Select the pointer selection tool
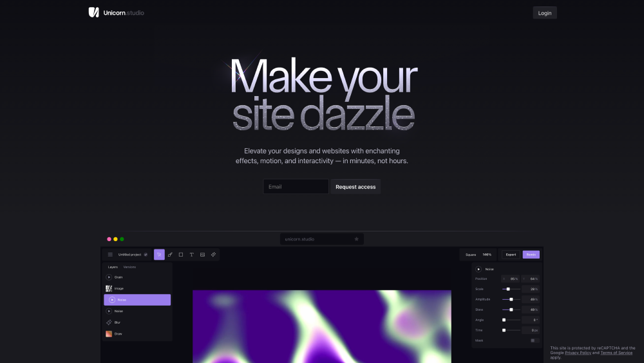The width and height of the screenshot is (644, 363). point(159,255)
